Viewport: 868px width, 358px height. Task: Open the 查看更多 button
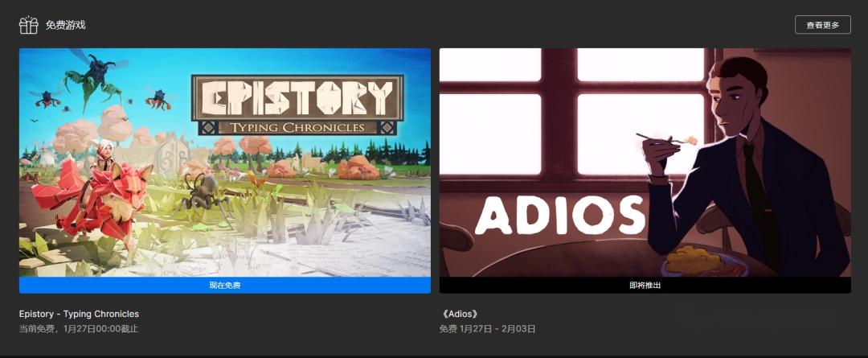click(823, 25)
